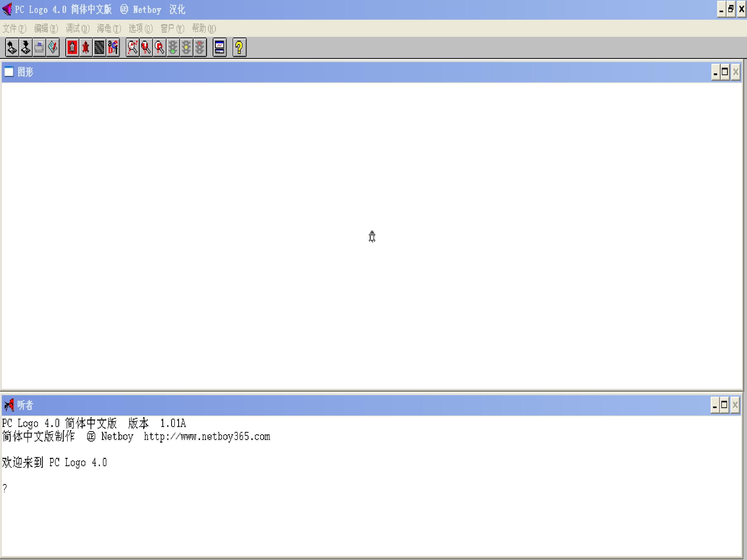This screenshot has height=560, width=747.
Task: Click the load file toolbar icon
Action: coord(12,47)
